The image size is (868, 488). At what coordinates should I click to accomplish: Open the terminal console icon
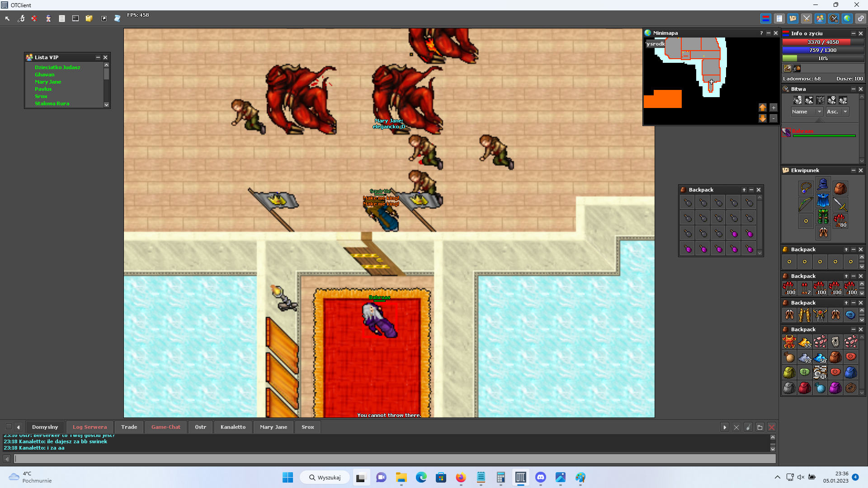(75, 19)
